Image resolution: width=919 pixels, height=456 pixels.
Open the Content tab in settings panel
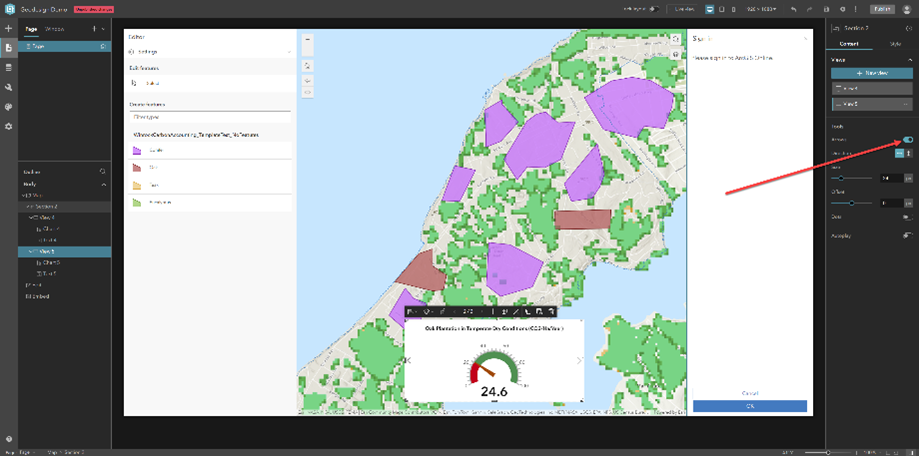tap(849, 44)
